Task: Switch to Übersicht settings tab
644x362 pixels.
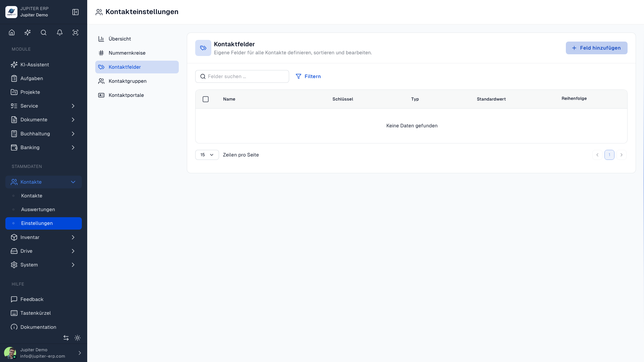Action: [137, 39]
